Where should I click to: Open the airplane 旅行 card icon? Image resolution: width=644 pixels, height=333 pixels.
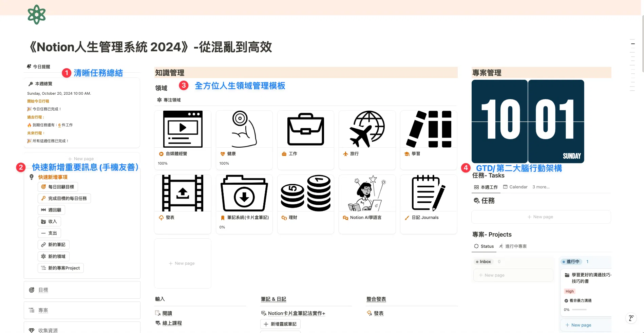coord(367,129)
